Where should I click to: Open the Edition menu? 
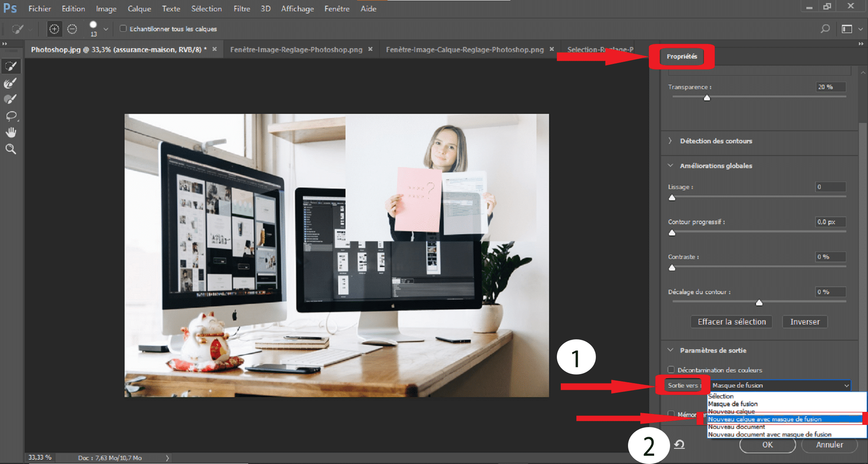point(73,9)
